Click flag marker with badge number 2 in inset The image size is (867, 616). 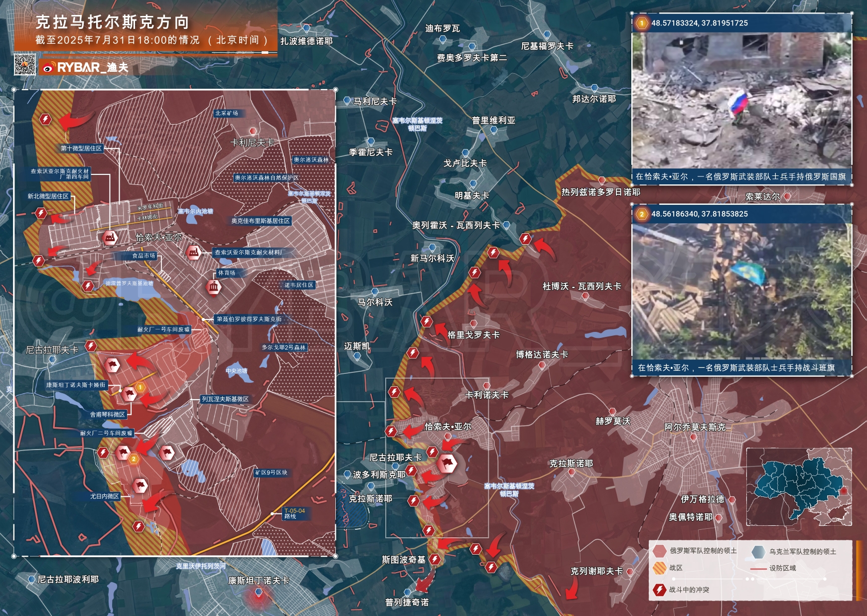click(x=123, y=453)
